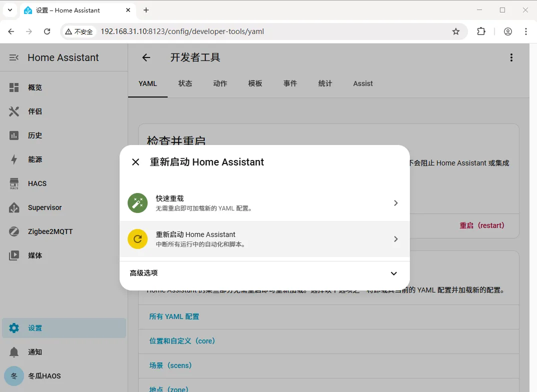This screenshot has height=392, width=537.
Task: Open the 能源 lightning icon
Action: tap(14, 159)
